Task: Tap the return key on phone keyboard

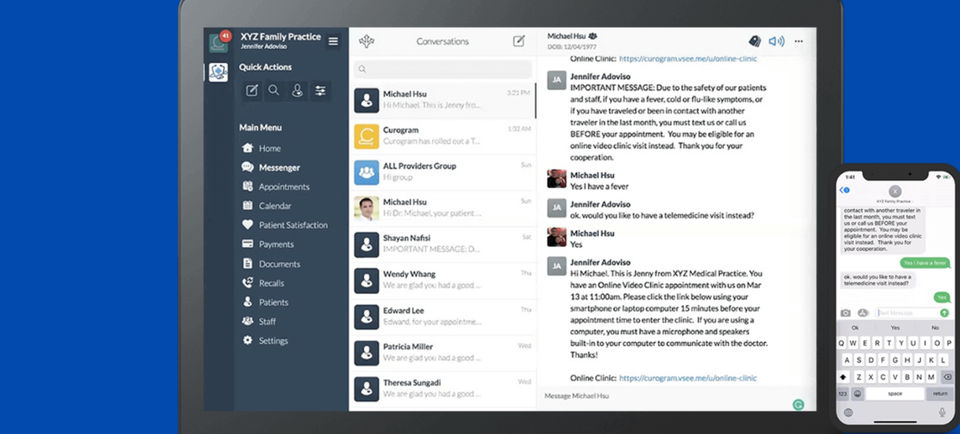Action: (x=940, y=393)
